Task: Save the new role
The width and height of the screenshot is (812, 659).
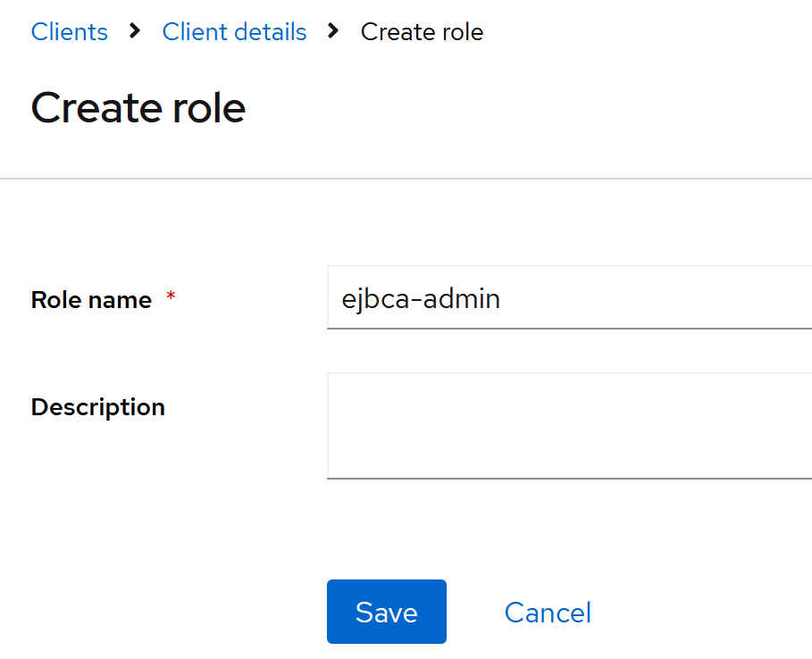Action: point(386,612)
